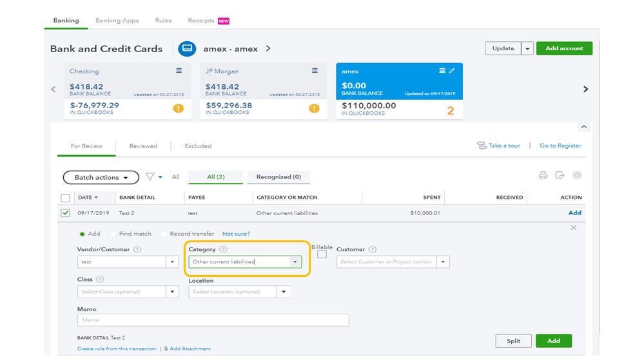The image size is (644, 362).
Task: Click help icon next to Customer label
Action: (373, 249)
